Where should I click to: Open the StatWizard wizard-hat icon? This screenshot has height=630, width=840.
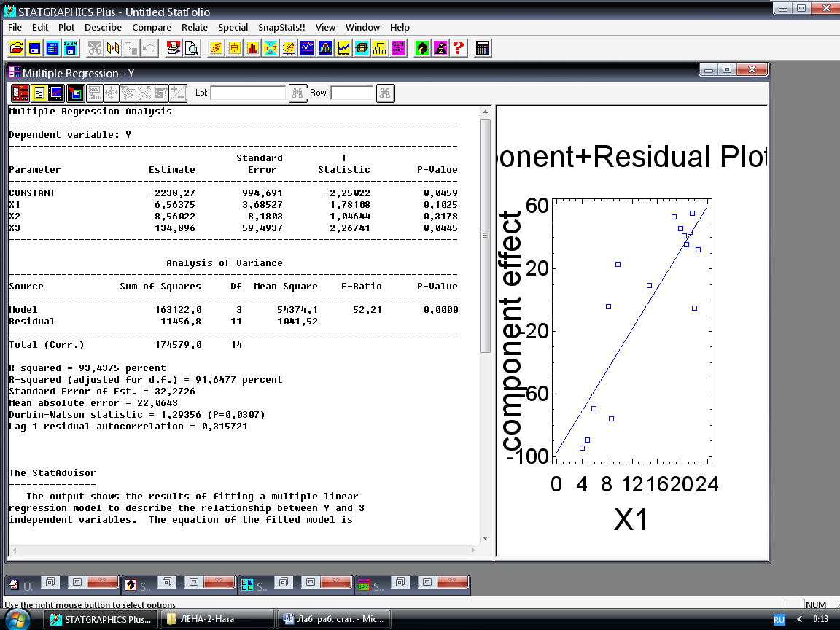click(x=440, y=48)
